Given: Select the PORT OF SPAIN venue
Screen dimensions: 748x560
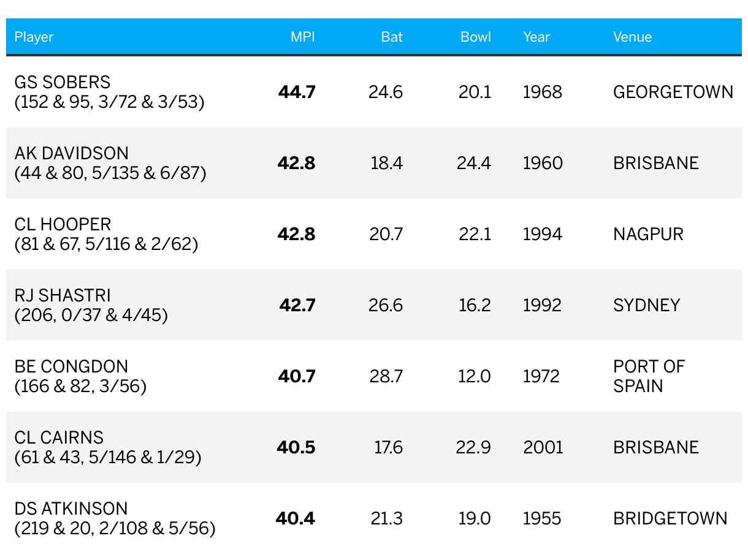Looking at the screenshot, I should click(x=649, y=376).
